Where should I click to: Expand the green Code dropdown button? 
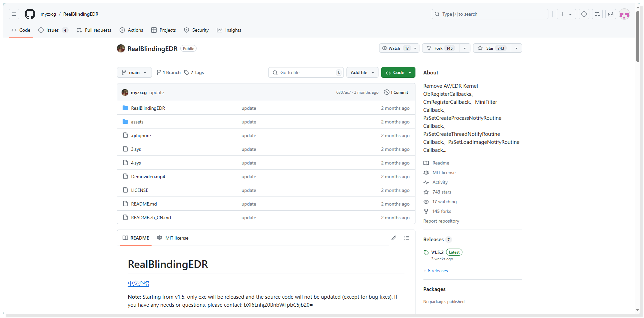pyautogui.click(x=398, y=72)
